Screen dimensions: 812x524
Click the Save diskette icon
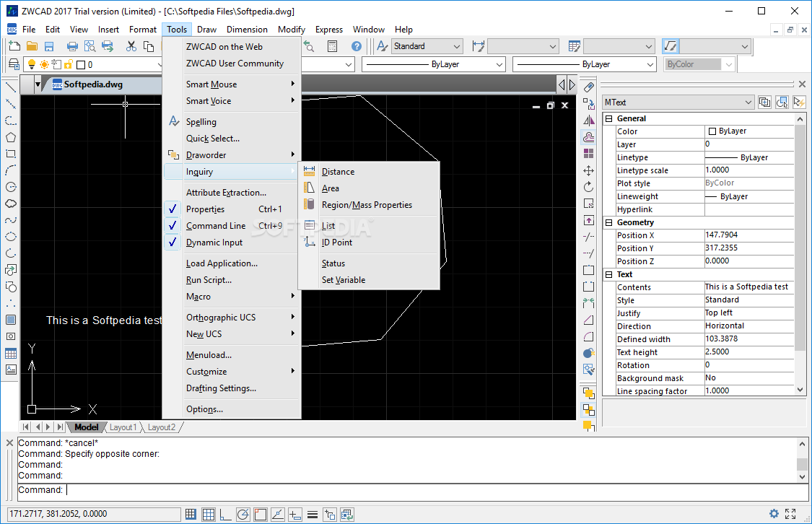tap(48, 46)
